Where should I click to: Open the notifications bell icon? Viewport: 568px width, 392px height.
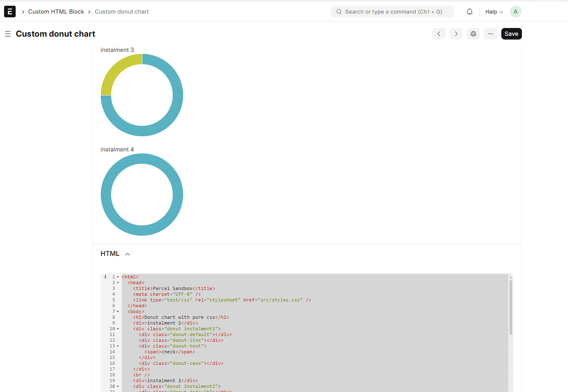(x=469, y=11)
